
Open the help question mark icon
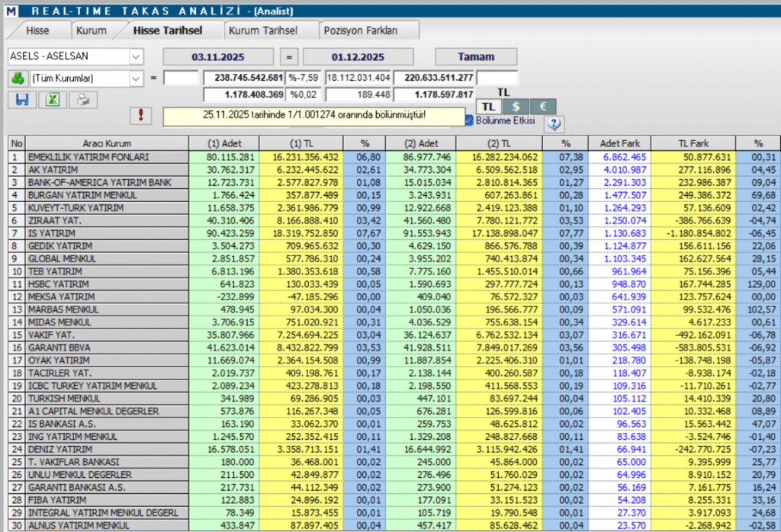(x=554, y=123)
